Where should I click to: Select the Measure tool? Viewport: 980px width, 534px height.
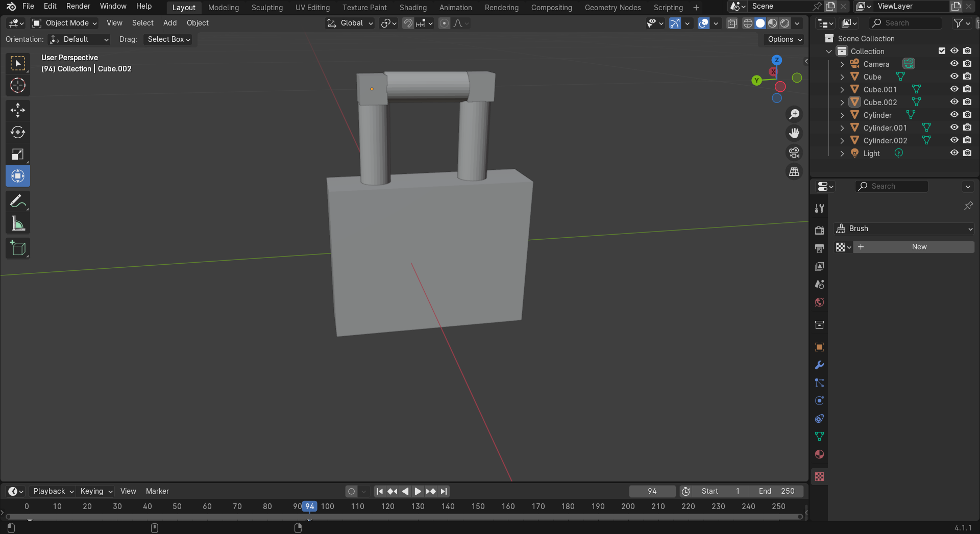pyautogui.click(x=18, y=224)
